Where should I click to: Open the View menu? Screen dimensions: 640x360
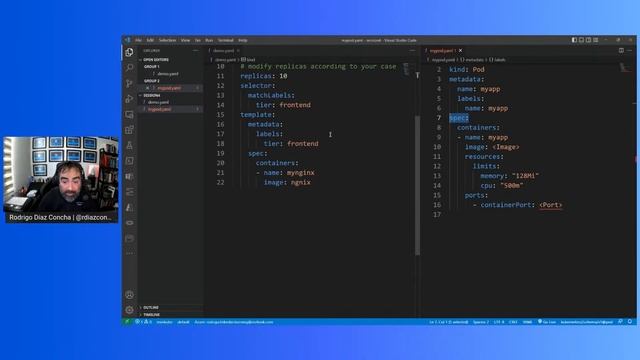pos(185,40)
